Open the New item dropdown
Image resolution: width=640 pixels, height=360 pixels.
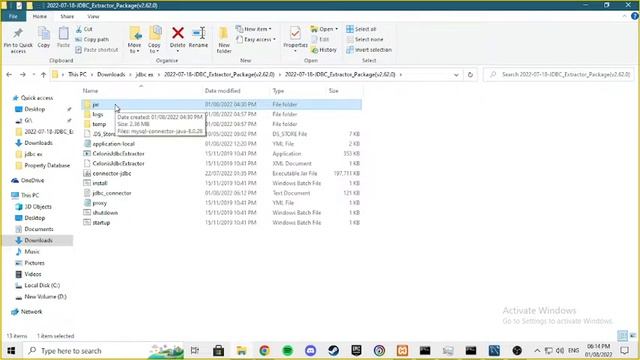253,29
